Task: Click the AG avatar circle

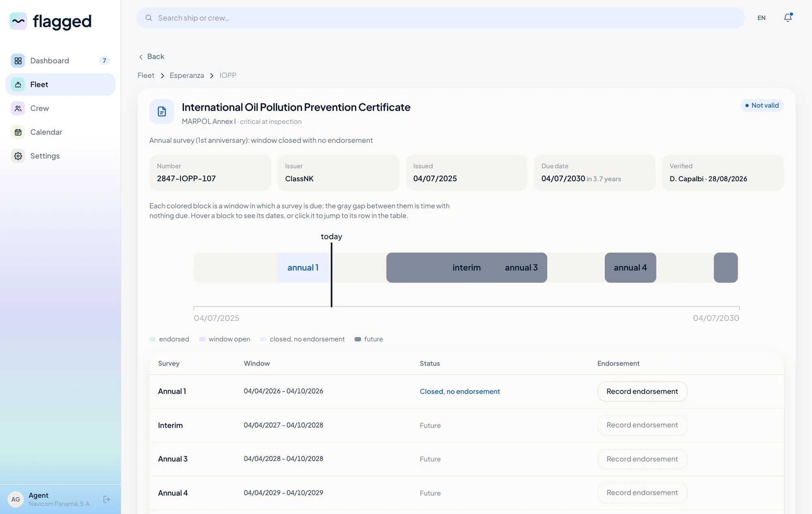Action: [16, 499]
